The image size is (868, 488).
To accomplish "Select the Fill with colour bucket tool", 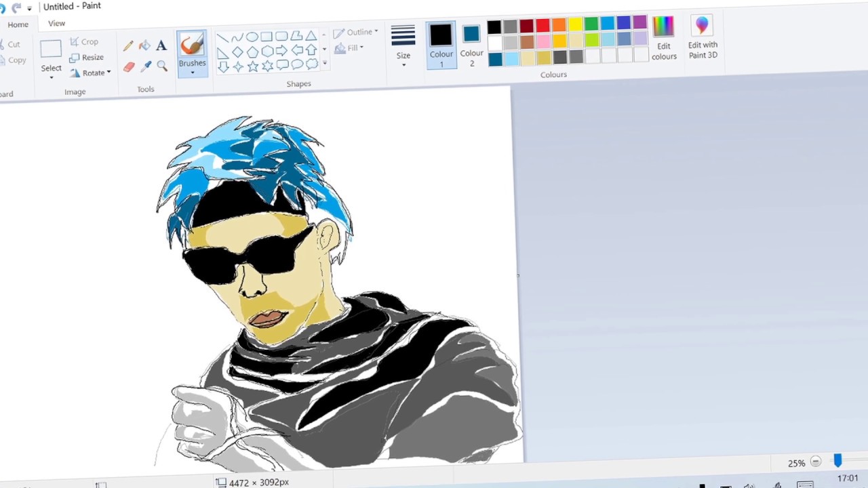I will pos(144,46).
